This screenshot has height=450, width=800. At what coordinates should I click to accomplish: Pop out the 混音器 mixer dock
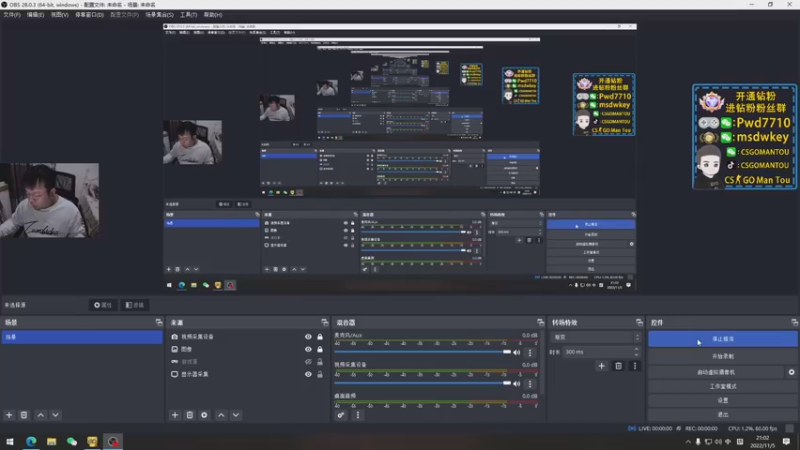point(540,322)
